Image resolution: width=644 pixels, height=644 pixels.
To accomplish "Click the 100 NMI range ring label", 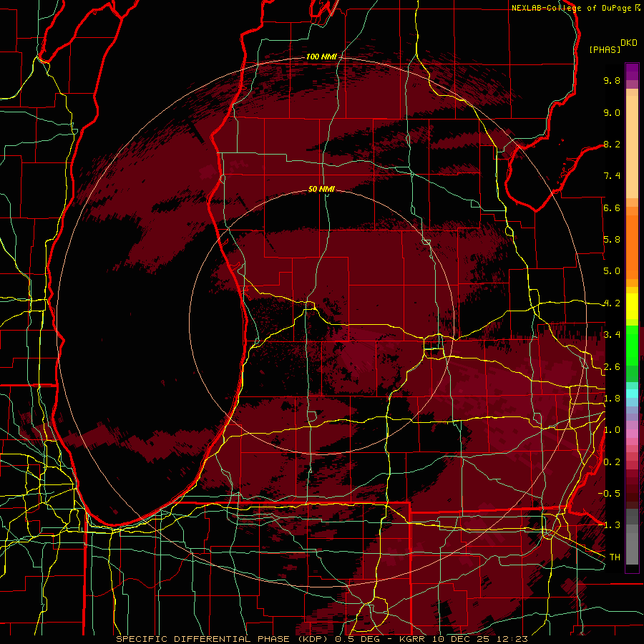I will [x=321, y=57].
